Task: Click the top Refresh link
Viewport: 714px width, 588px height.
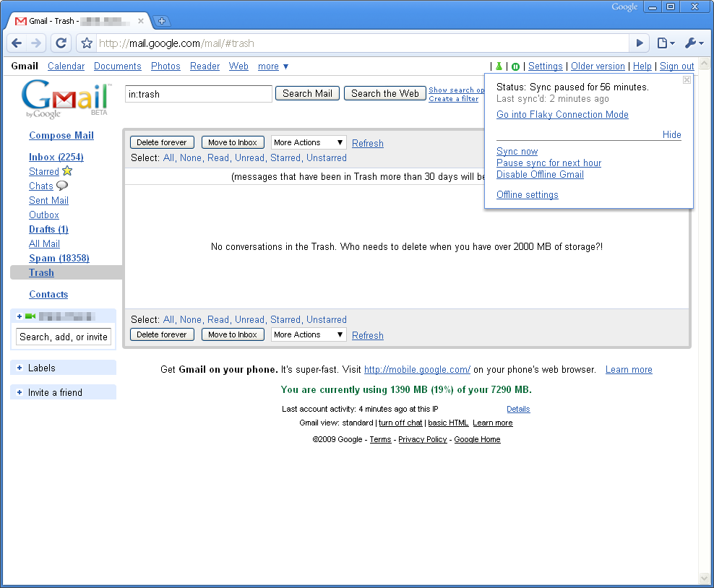Action: point(367,143)
